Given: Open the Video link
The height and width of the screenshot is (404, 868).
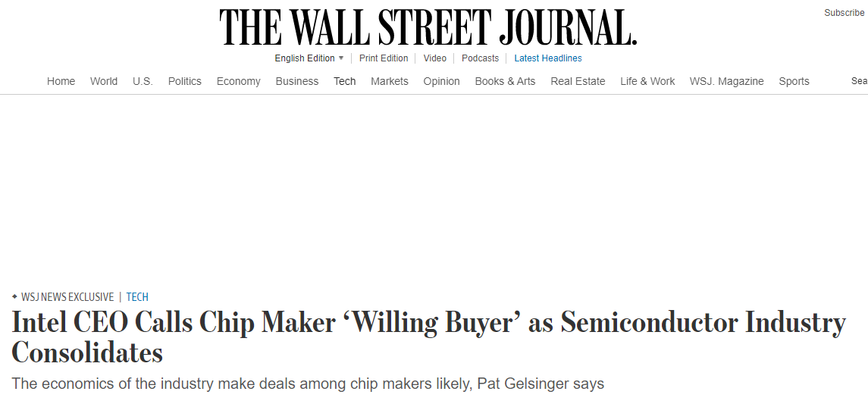Looking at the screenshot, I should point(435,58).
